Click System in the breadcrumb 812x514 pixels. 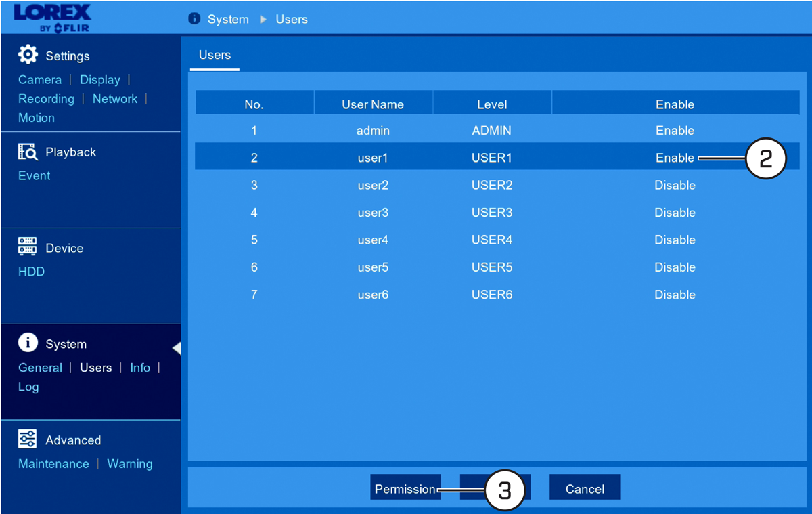pos(228,19)
